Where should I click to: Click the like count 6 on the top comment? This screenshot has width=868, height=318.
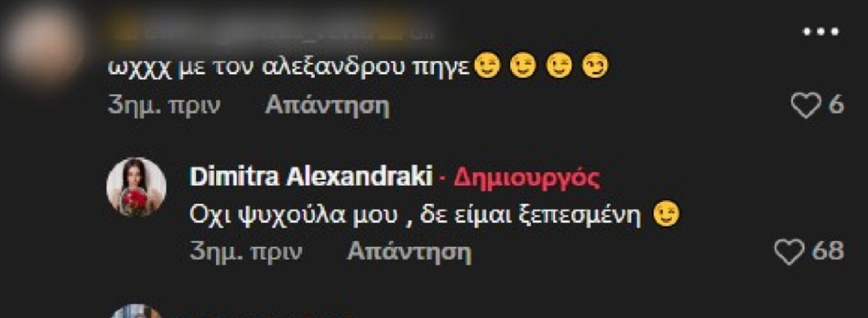836,105
